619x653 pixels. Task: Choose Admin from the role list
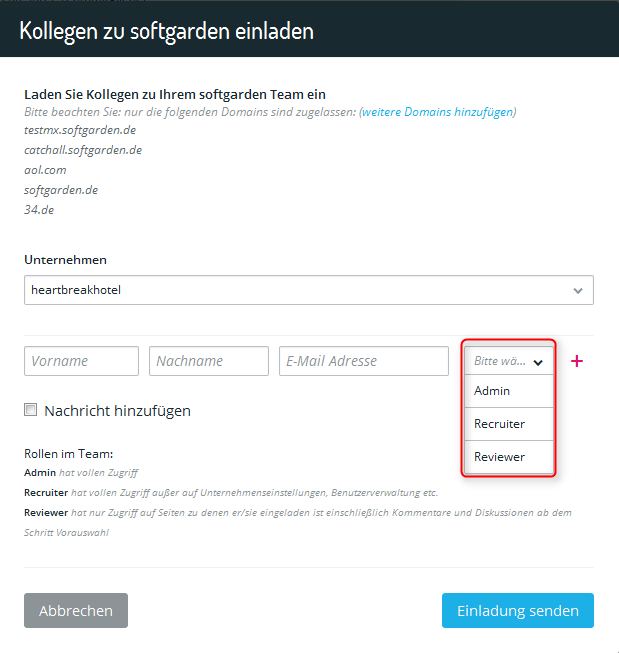point(509,391)
